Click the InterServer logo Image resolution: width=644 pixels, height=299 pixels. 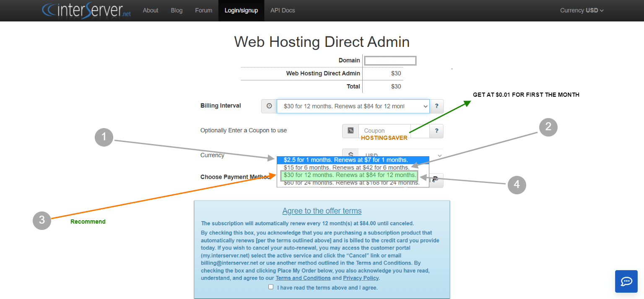click(x=86, y=10)
